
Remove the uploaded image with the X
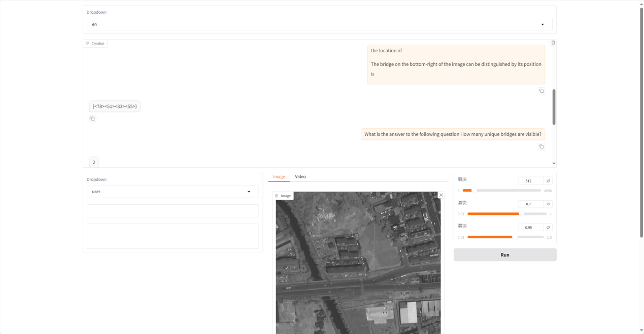[441, 195]
